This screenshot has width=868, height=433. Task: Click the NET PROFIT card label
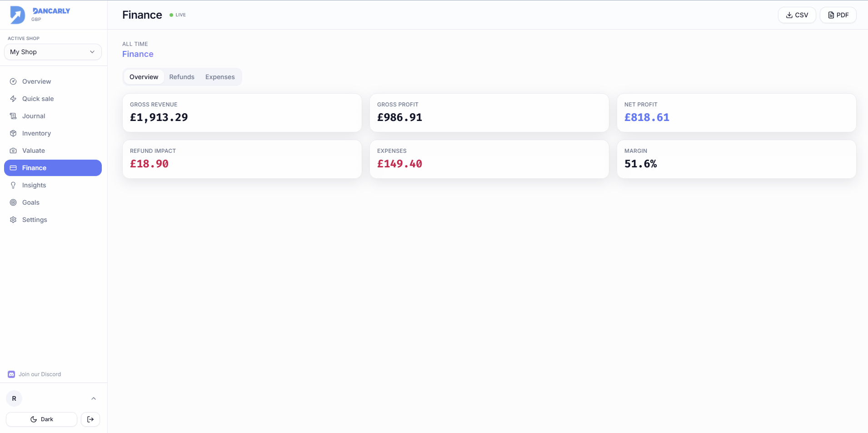[x=641, y=105]
